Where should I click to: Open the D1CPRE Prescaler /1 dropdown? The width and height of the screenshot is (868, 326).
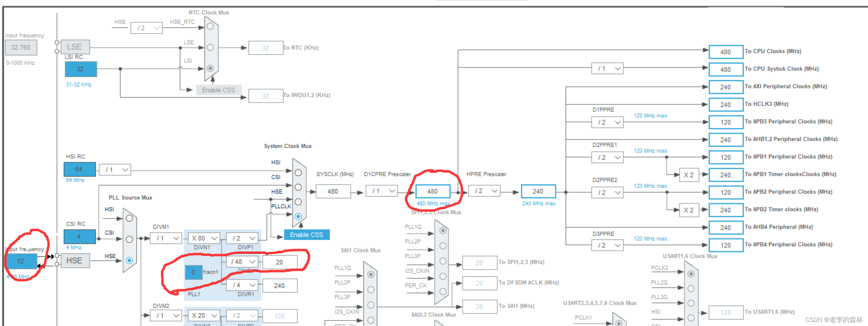click(382, 191)
